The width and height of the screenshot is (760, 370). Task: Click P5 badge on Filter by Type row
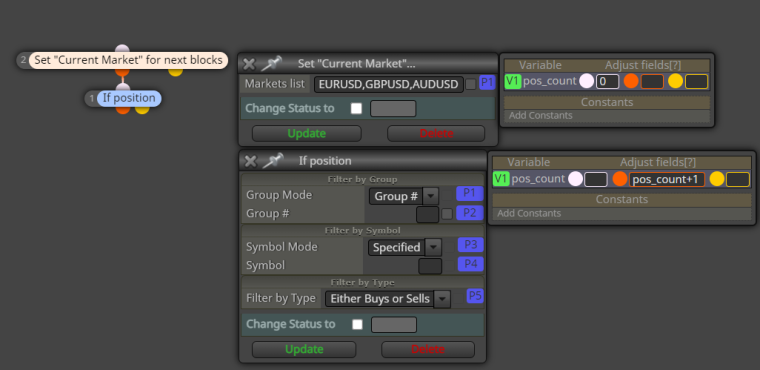[475, 296]
